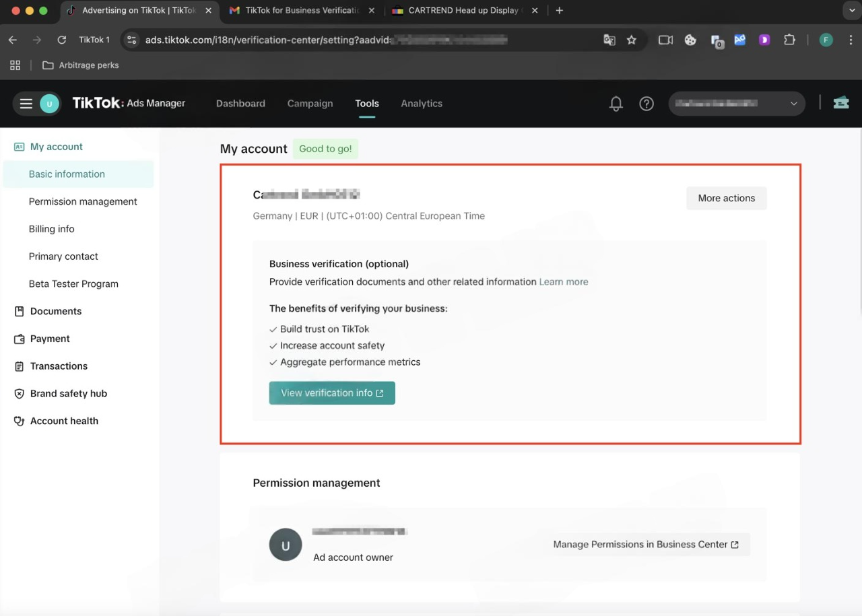
Task: Open Primary contact
Action: click(63, 256)
